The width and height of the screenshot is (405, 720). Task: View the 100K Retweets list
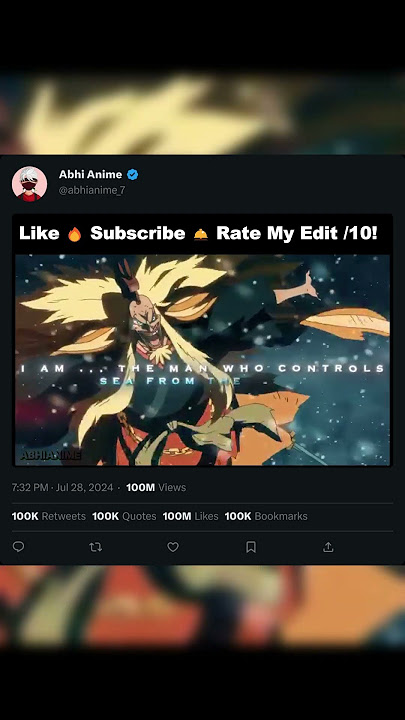(49, 516)
